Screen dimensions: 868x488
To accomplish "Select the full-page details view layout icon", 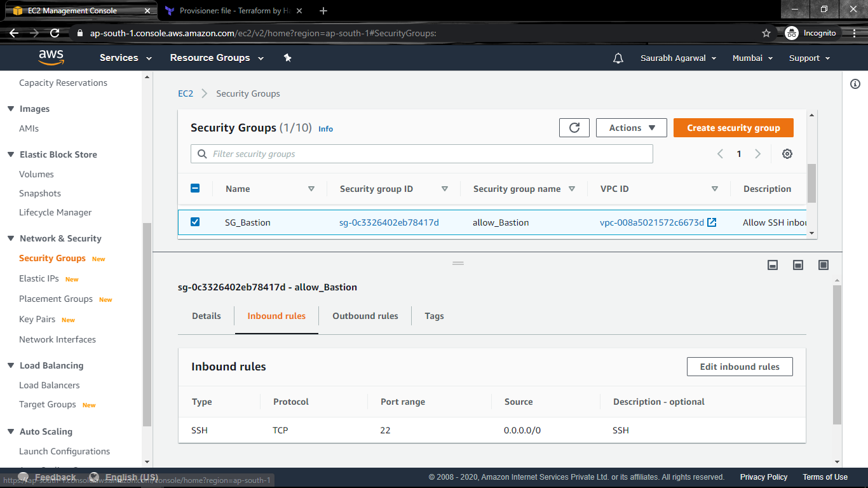I will coord(823,264).
